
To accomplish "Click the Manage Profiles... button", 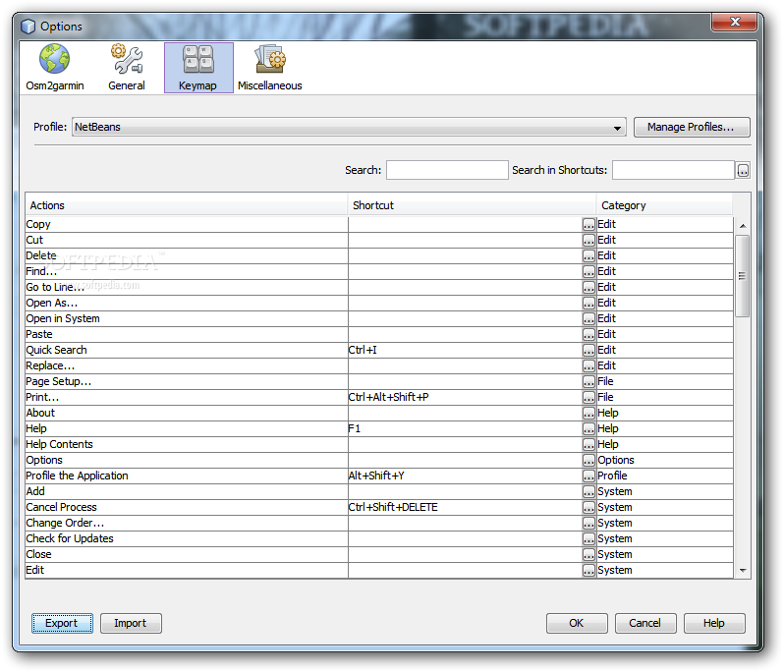I will click(x=692, y=127).
